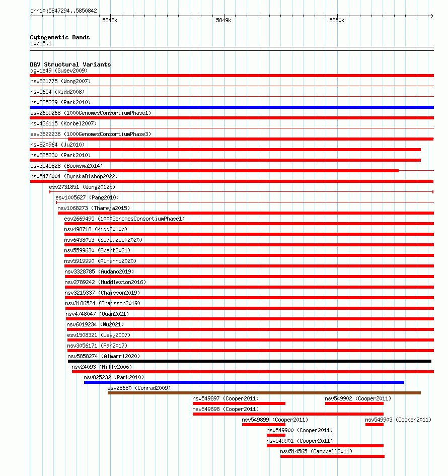Click the blue nsv825232 (Park2010) bar

coord(244,382)
